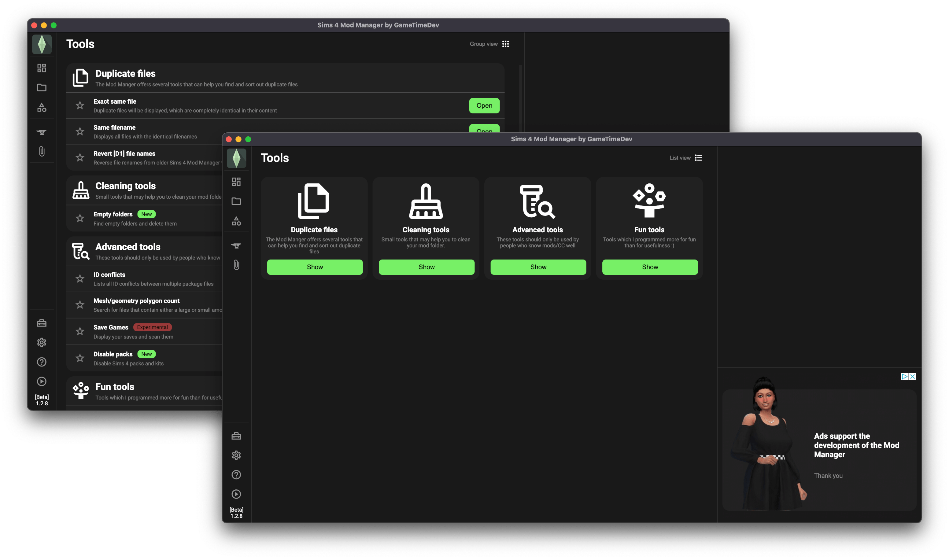The height and width of the screenshot is (560, 949).
Task: Open the dashboard icon in back window sidebar
Action: [42, 68]
